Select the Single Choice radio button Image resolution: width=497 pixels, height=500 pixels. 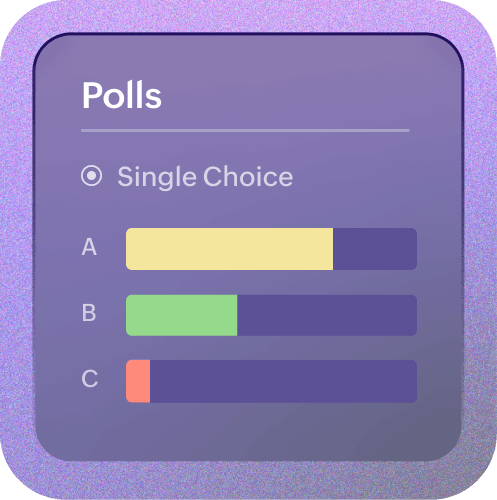pos(91,175)
